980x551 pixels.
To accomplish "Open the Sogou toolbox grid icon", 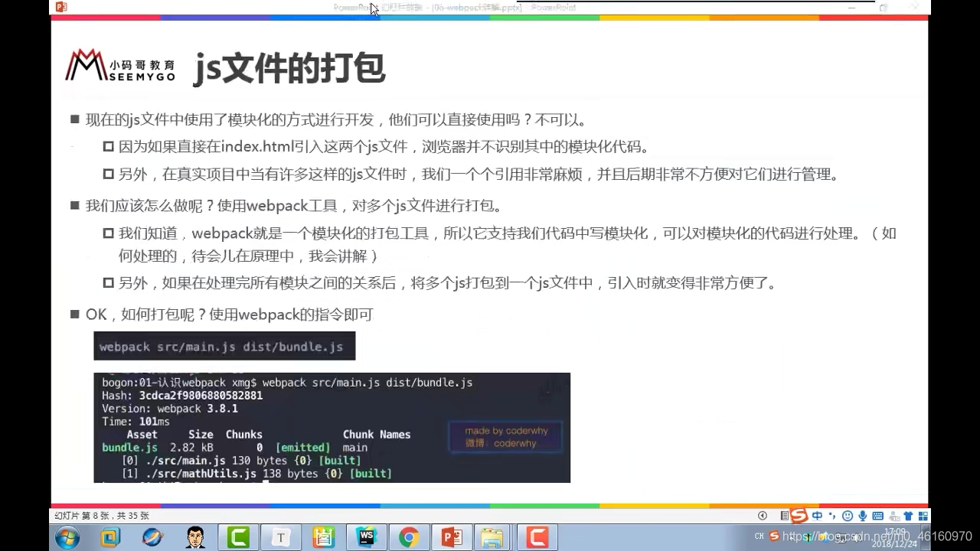I will 923,516.
